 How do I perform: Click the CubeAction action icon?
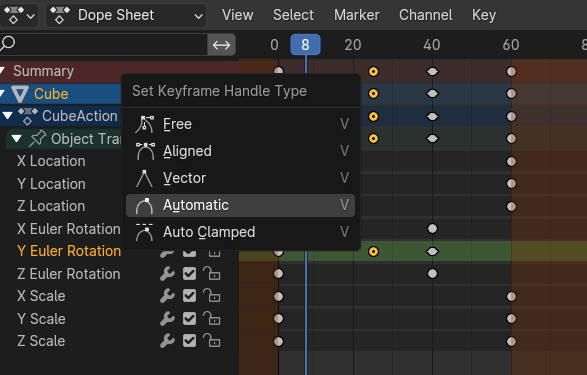pyautogui.click(x=28, y=116)
